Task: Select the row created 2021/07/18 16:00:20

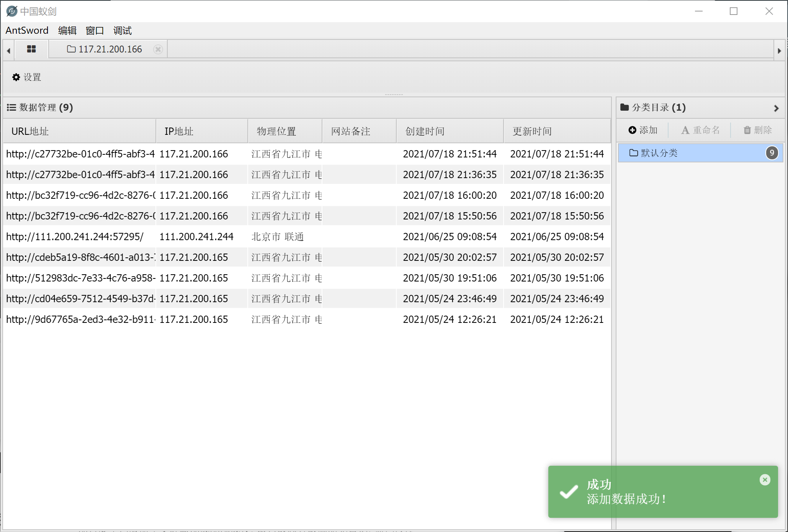Action: (307, 195)
